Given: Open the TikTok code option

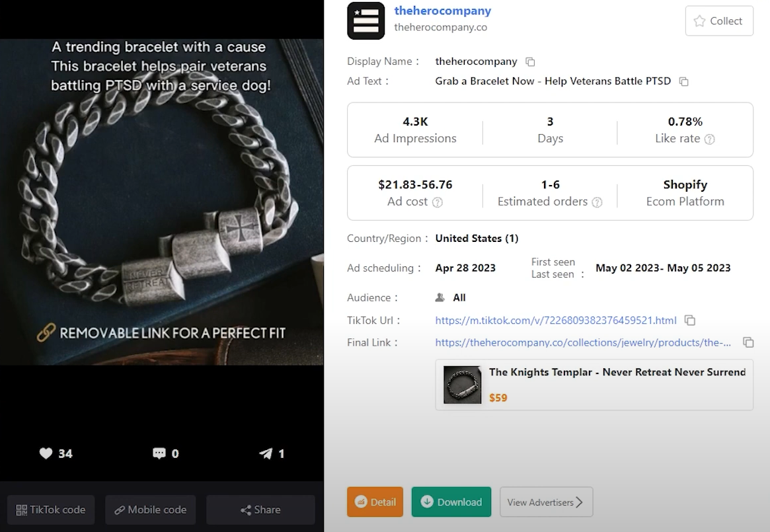Looking at the screenshot, I should [51, 510].
